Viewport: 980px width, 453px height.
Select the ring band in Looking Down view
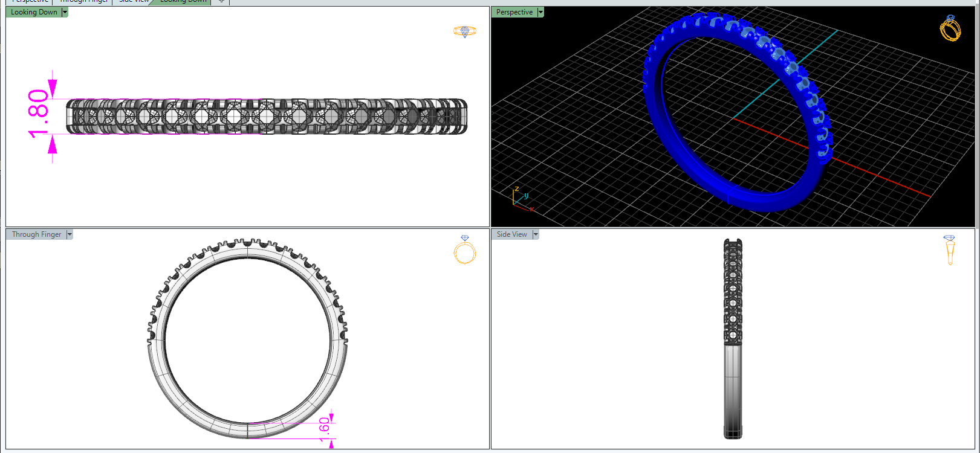tap(267, 117)
